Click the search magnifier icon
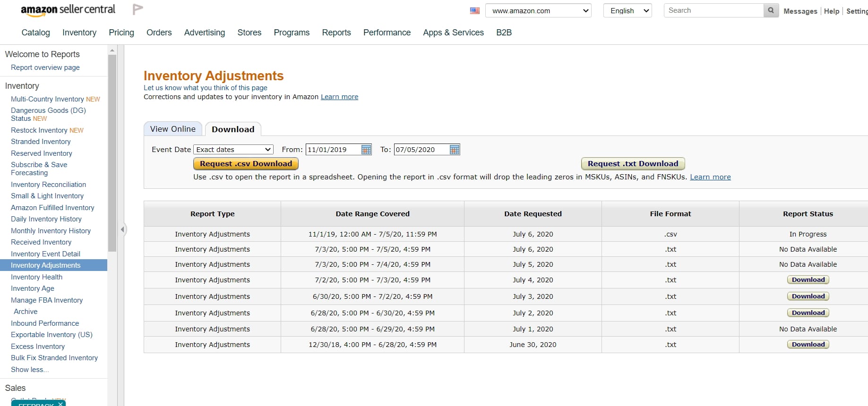Screen dimensions: 868x406 pos(771,10)
